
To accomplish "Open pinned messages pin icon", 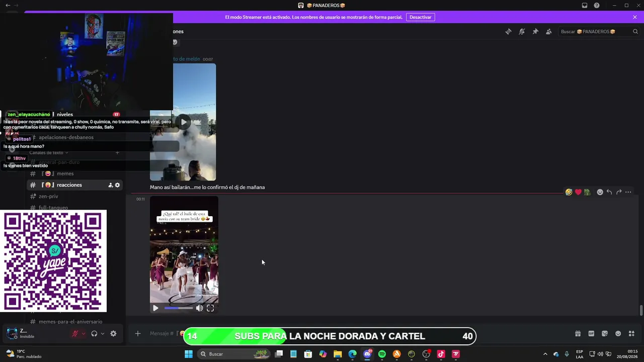I will point(535,32).
